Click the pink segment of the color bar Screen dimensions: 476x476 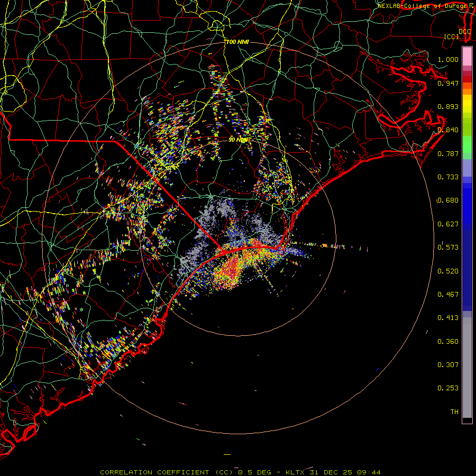point(467,57)
